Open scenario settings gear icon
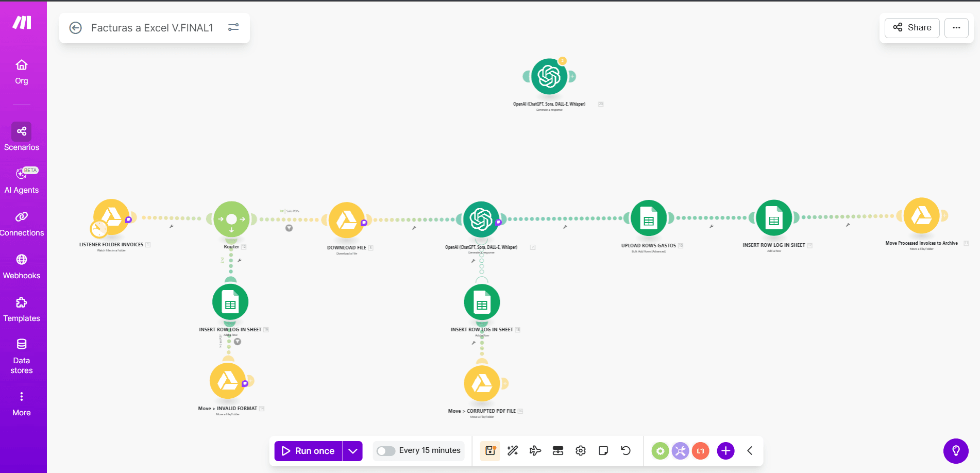Screen dimensions: 980x473 click(581, 451)
